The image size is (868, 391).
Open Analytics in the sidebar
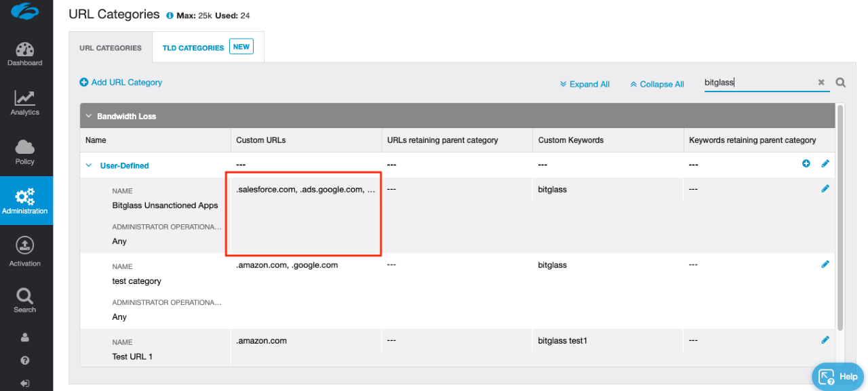25,104
